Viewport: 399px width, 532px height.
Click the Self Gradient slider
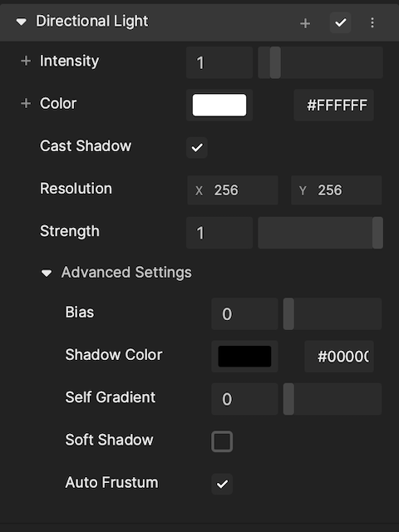pos(332,399)
